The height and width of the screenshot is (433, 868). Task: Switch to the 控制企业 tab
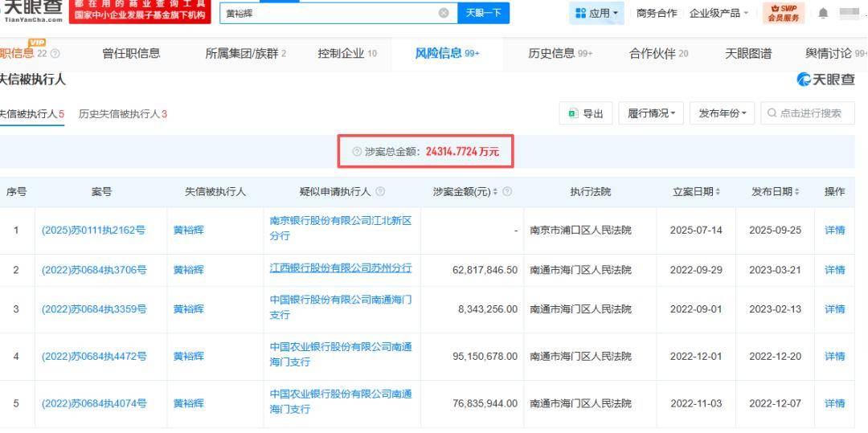tap(347, 54)
